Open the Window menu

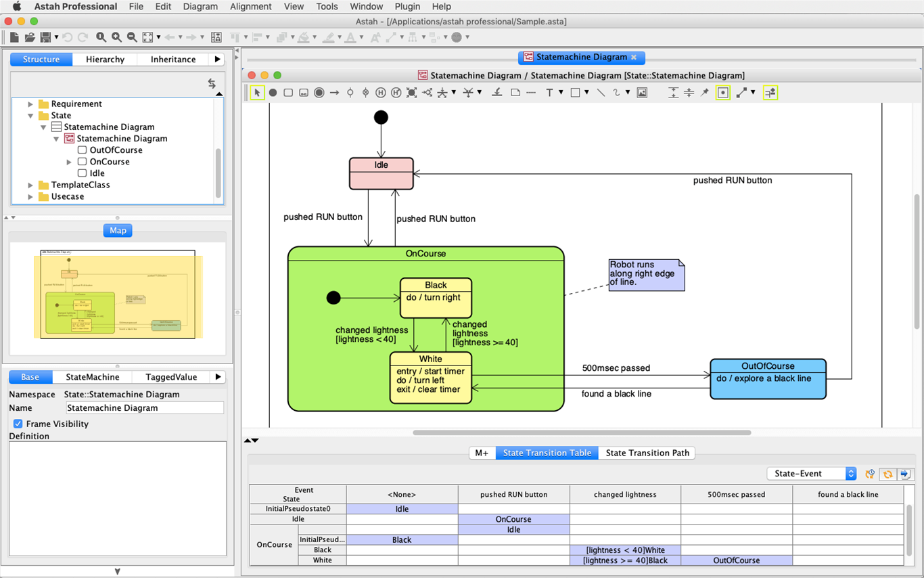(366, 7)
